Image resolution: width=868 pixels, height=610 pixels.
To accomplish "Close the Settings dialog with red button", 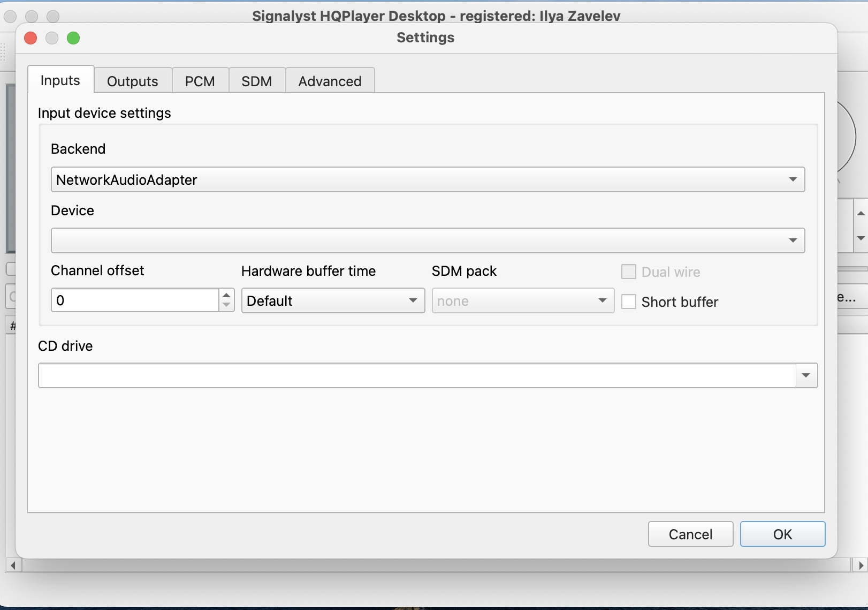I will coord(31,38).
